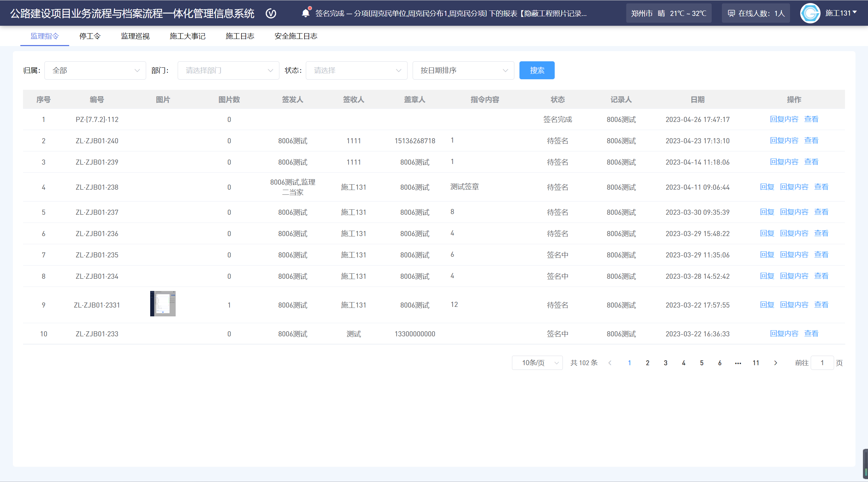Image resolution: width=868 pixels, height=482 pixels.
Task: Go to page 5 in pagination
Action: click(702, 363)
